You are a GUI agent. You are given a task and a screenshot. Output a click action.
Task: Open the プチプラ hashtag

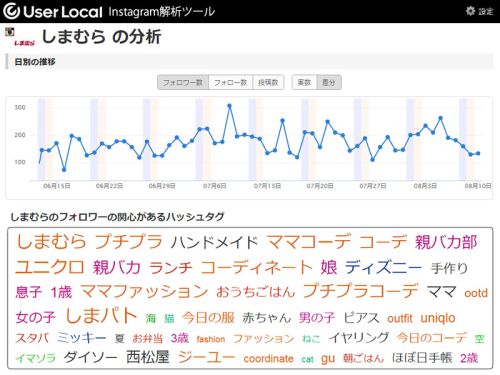coord(129,241)
